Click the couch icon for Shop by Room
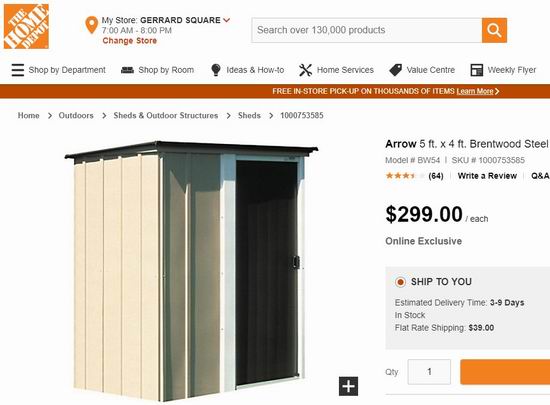The image size is (550, 405). coord(127,70)
